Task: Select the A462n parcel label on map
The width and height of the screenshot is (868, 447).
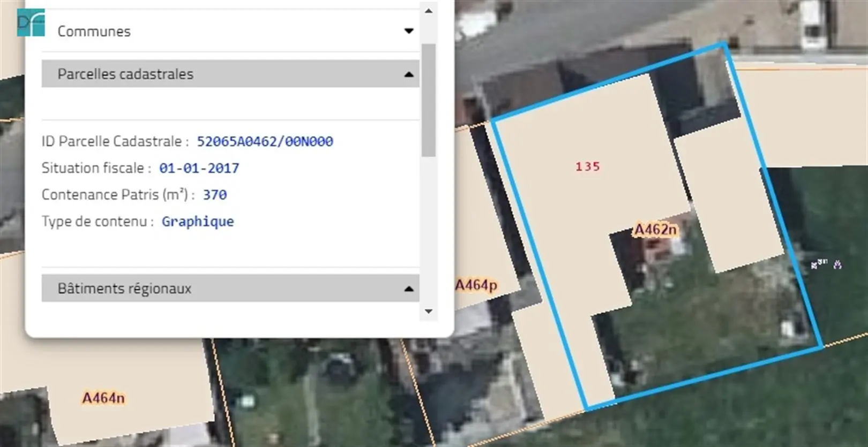Action: point(655,230)
